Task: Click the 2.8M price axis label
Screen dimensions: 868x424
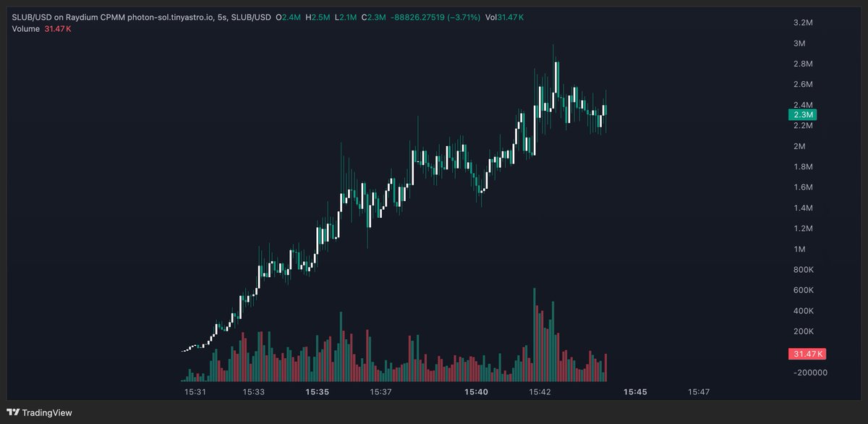Action: click(804, 64)
